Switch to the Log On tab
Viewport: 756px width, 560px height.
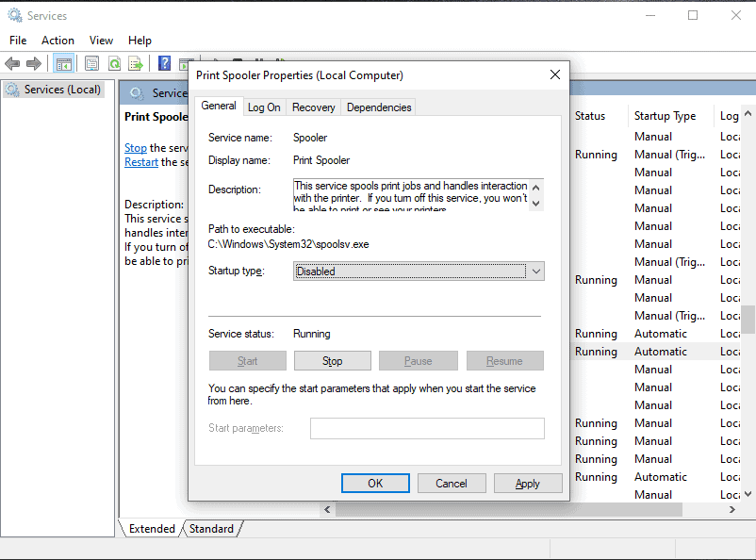point(264,107)
